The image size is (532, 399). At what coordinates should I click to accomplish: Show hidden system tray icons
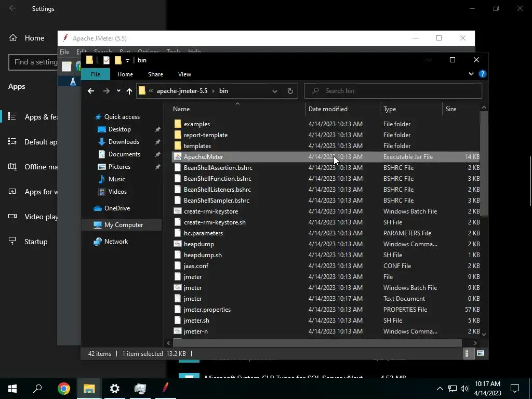(x=440, y=389)
